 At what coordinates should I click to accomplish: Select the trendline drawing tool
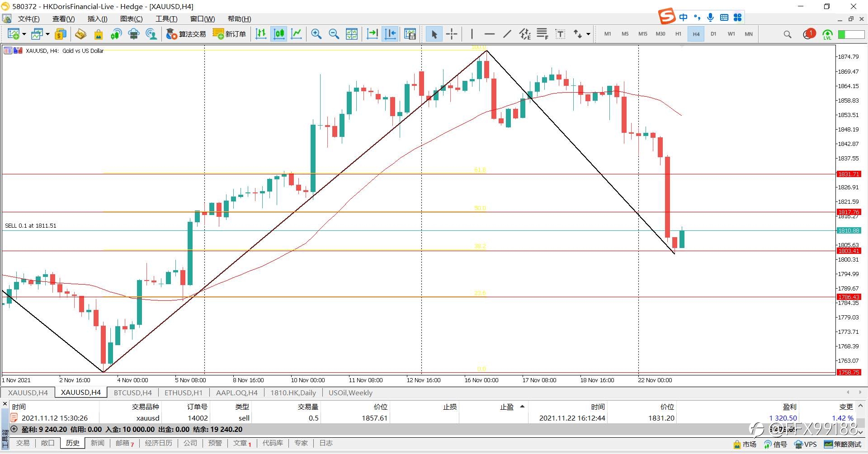(x=507, y=34)
